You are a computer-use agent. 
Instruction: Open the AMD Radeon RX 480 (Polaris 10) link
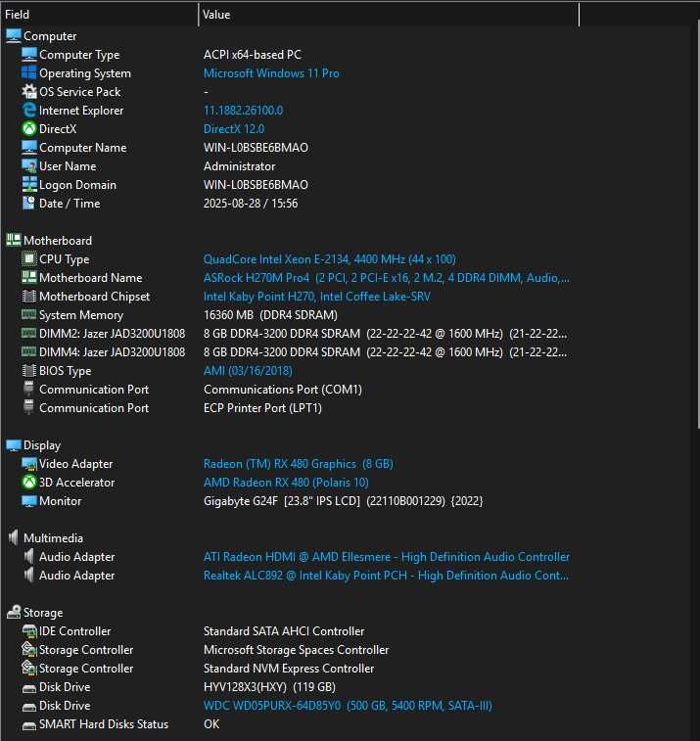pos(286,482)
